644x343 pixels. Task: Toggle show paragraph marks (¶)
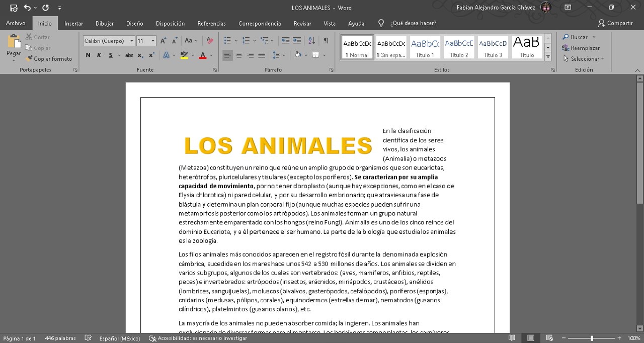pyautogui.click(x=326, y=41)
